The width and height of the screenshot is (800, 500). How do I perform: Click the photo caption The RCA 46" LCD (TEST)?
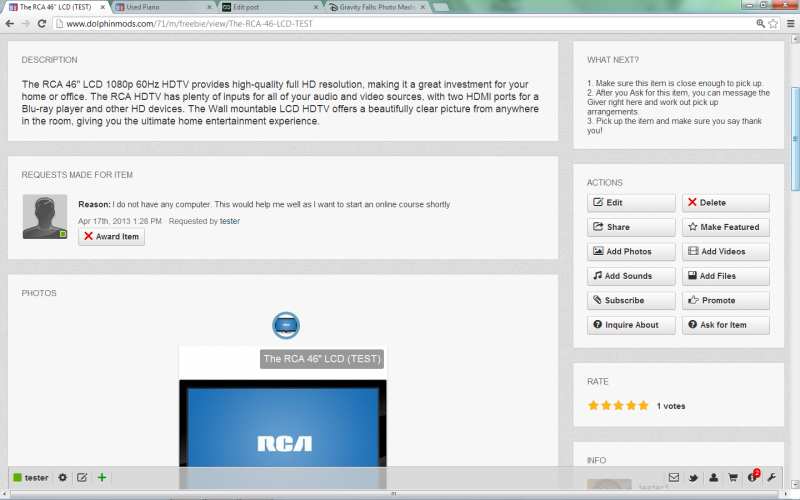[x=322, y=359]
